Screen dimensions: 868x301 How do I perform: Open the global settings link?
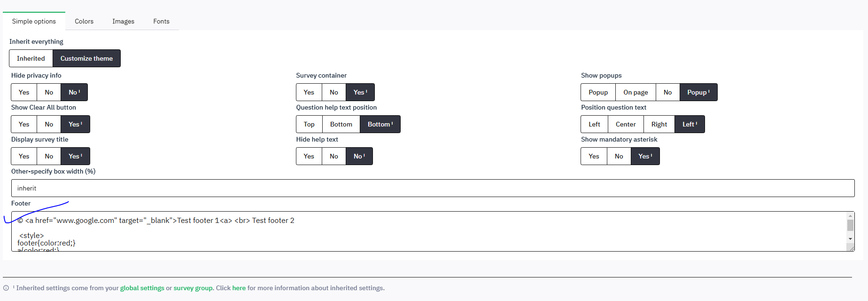pos(142,288)
